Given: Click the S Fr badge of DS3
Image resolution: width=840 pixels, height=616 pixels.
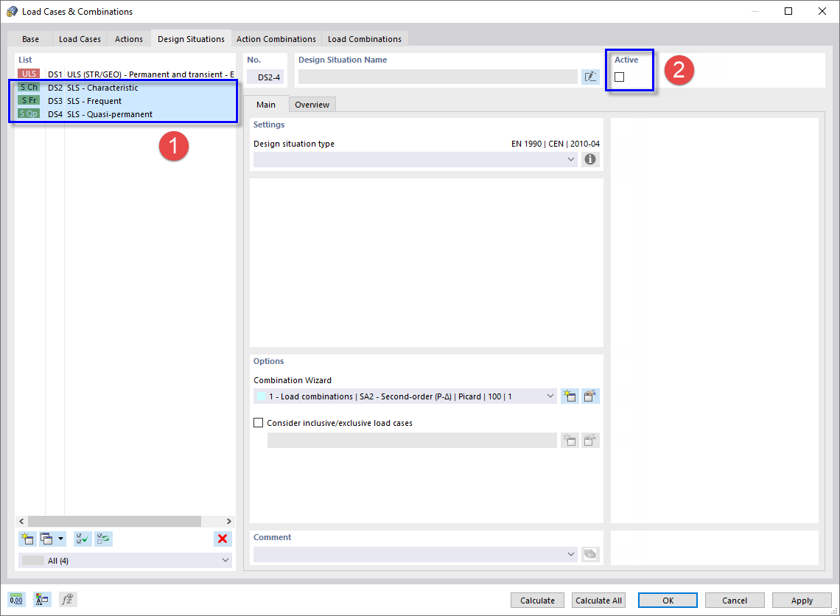Looking at the screenshot, I should [x=29, y=101].
